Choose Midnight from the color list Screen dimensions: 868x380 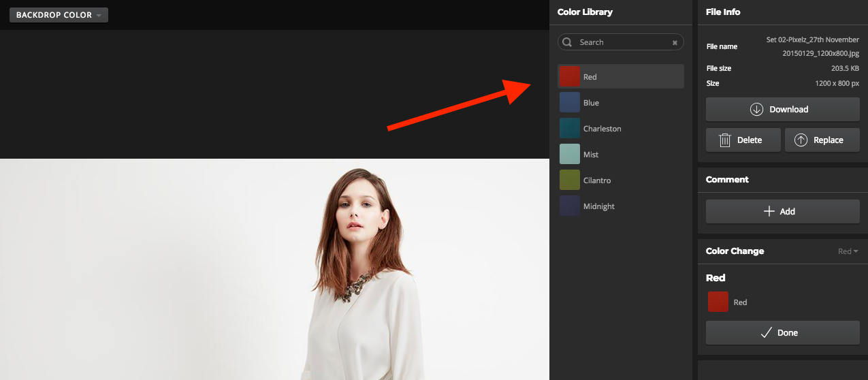(x=598, y=206)
